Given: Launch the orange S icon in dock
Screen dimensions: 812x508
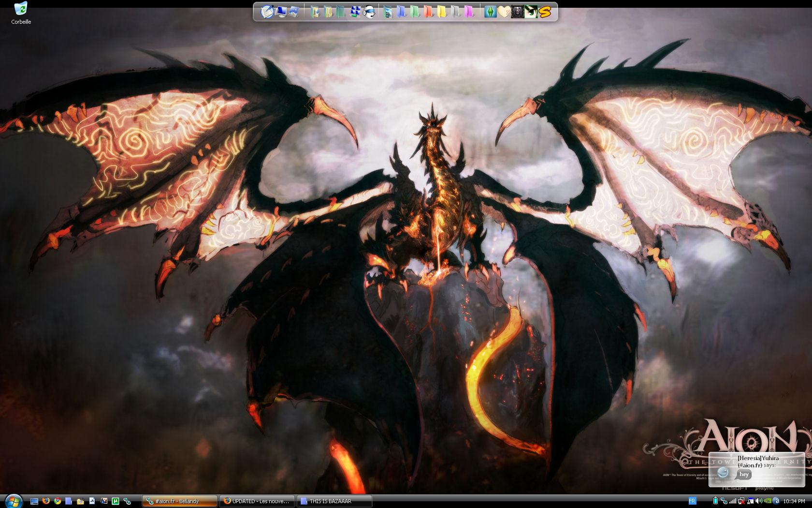Looking at the screenshot, I should pos(545,12).
